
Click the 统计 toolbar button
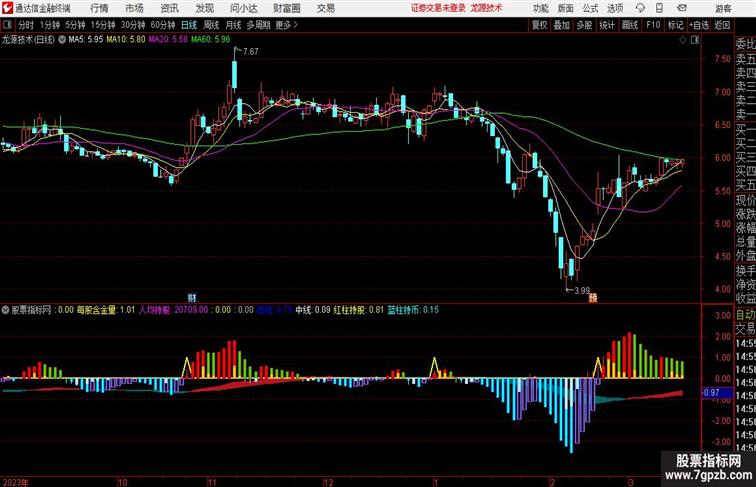pos(607,25)
